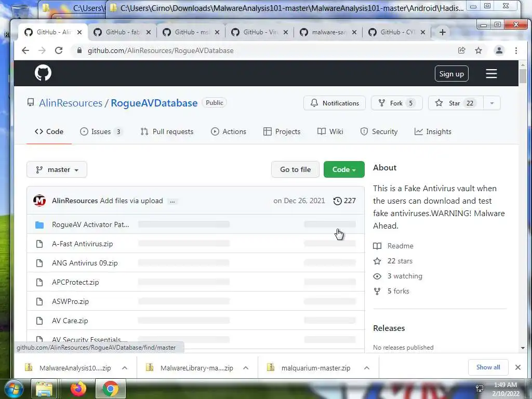Open the Pull requests tab

(167, 131)
